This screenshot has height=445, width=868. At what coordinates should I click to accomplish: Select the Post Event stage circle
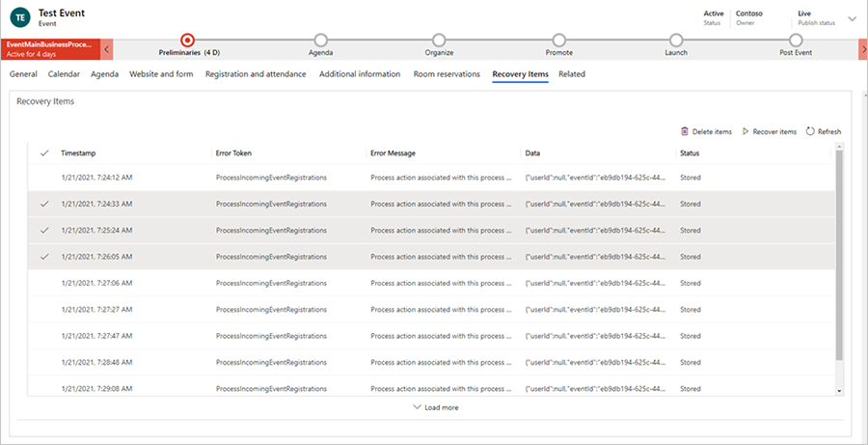click(x=795, y=40)
